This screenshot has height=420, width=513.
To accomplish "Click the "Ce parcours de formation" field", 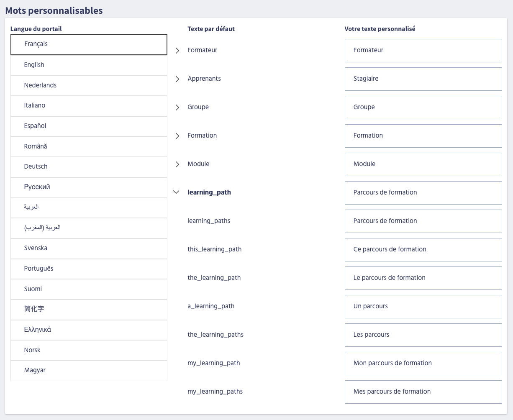I will click(423, 250).
